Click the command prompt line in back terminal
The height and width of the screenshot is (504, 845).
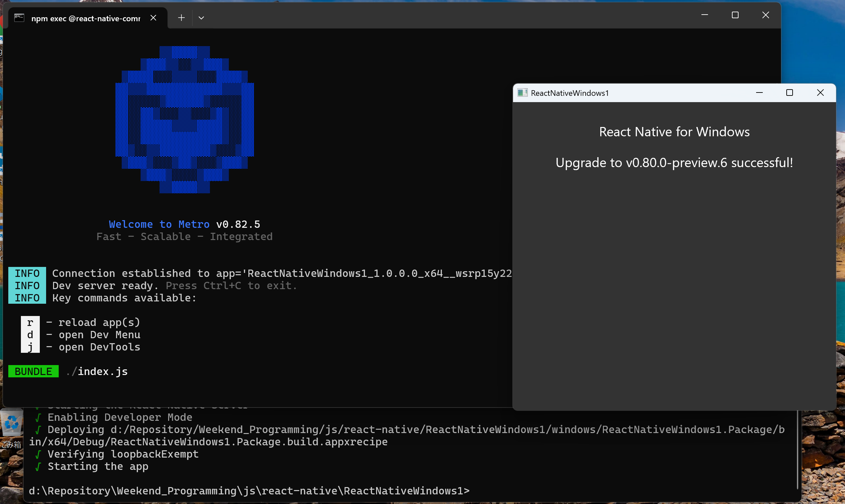(x=249, y=491)
